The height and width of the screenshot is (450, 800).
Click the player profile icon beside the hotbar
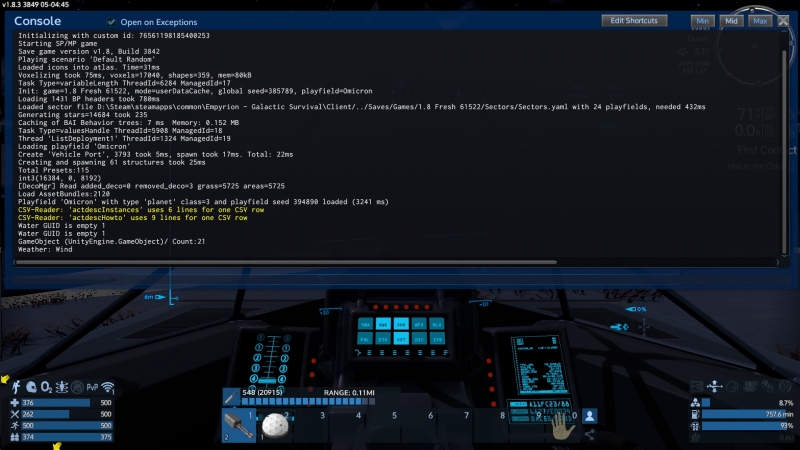pyautogui.click(x=589, y=416)
